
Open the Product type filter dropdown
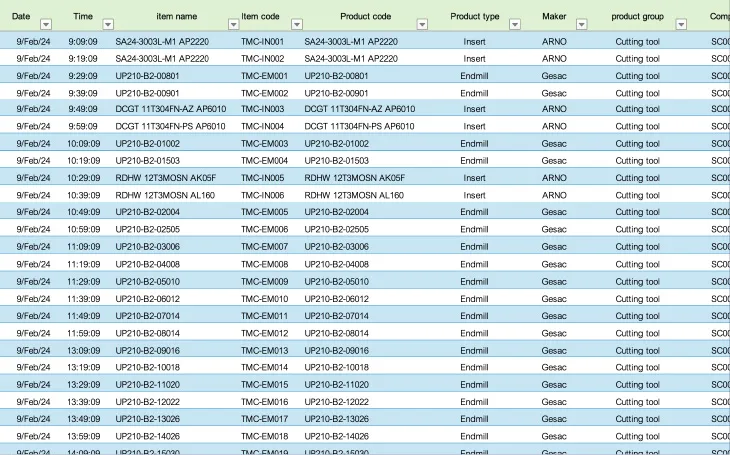pos(515,25)
